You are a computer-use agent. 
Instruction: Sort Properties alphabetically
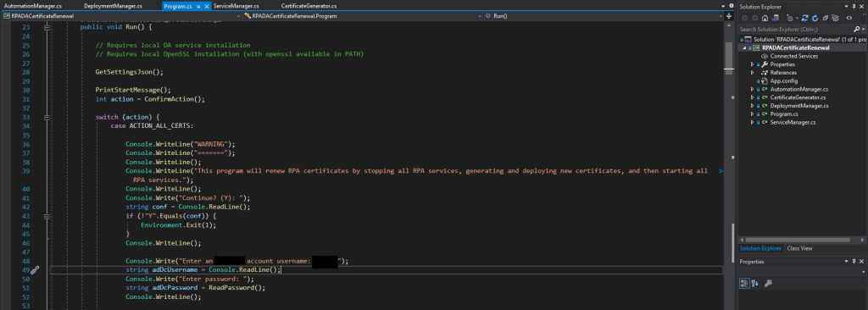(755, 284)
